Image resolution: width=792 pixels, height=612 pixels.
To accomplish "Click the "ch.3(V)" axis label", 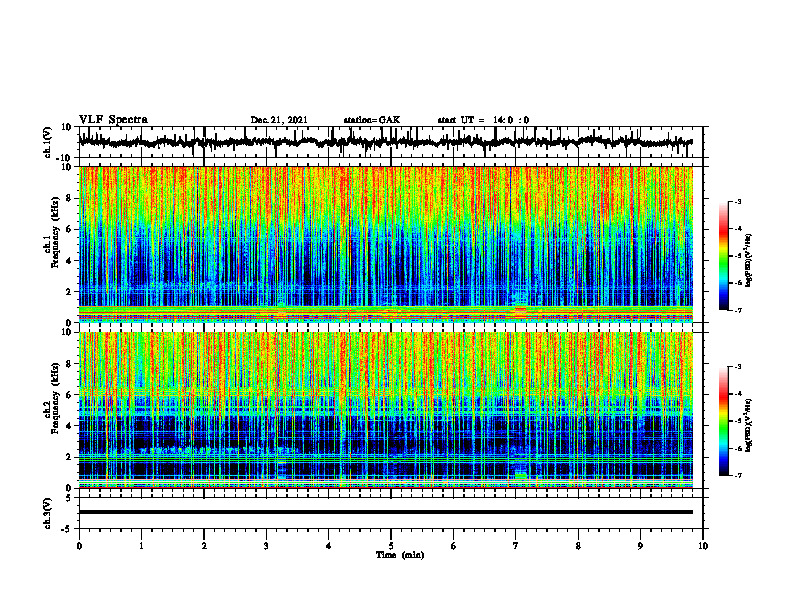I will pyautogui.click(x=48, y=513).
